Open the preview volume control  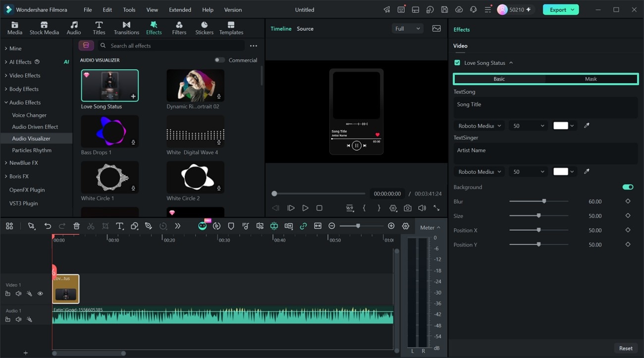coord(422,208)
